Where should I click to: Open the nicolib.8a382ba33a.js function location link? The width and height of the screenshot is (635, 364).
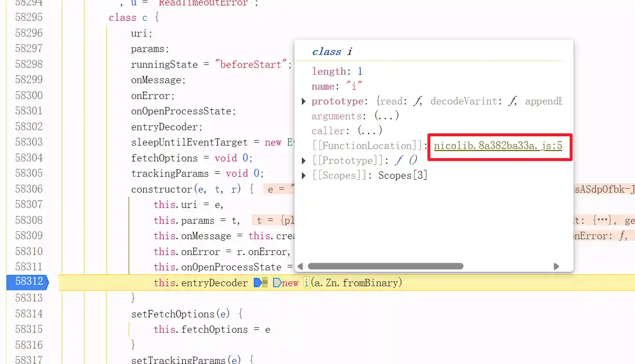pos(498,146)
